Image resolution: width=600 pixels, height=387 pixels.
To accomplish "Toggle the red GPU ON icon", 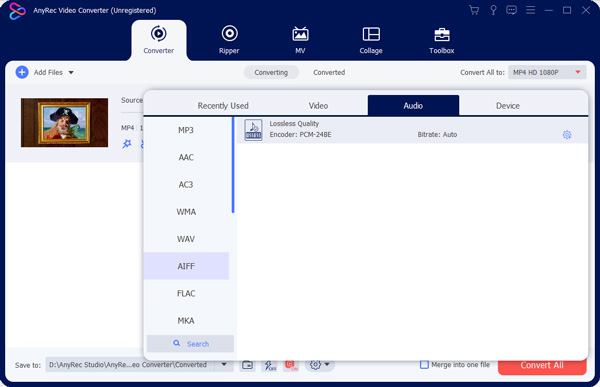I will [x=291, y=365].
